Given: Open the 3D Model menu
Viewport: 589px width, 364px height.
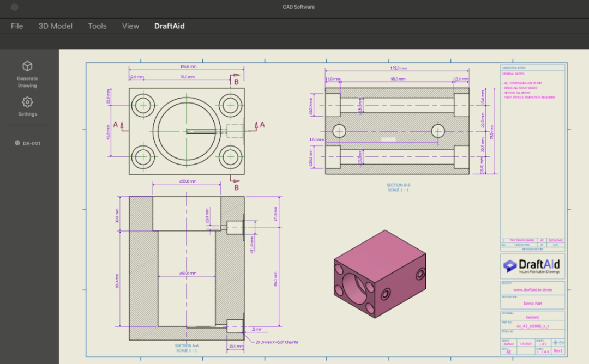Looking at the screenshot, I should click(x=55, y=26).
